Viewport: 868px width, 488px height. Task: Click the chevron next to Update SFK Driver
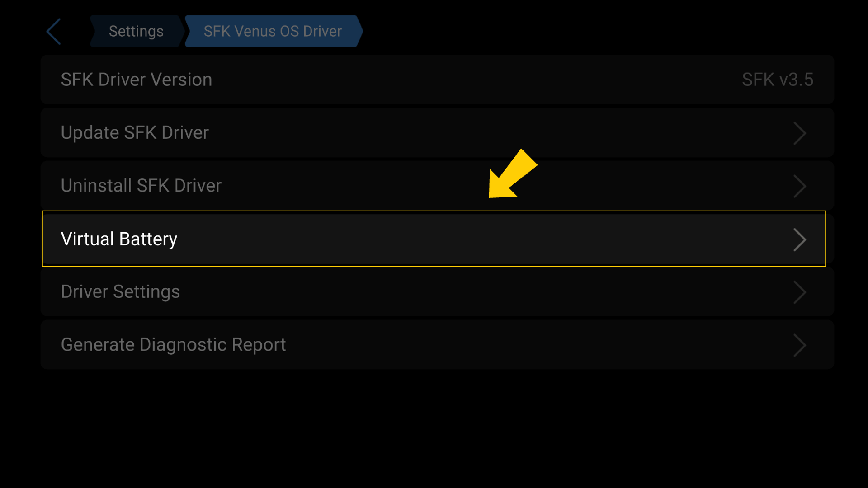tap(800, 133)
